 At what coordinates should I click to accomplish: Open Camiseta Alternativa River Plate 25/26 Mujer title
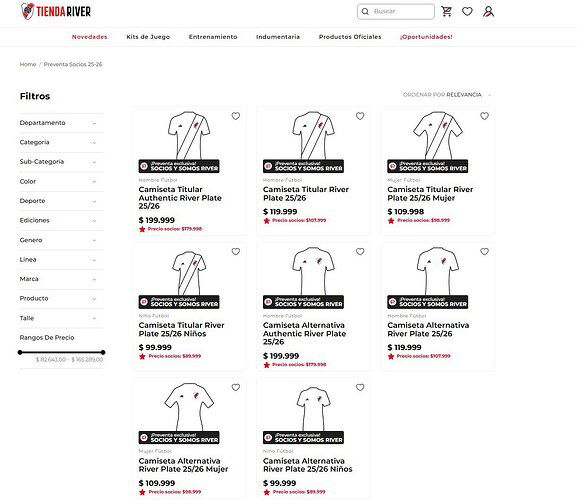183,465
